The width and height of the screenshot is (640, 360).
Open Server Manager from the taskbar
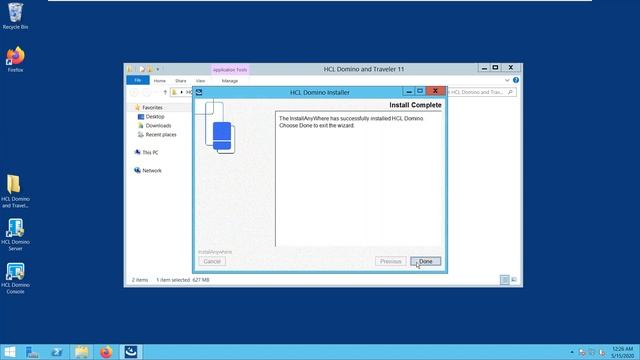(32, 352)
